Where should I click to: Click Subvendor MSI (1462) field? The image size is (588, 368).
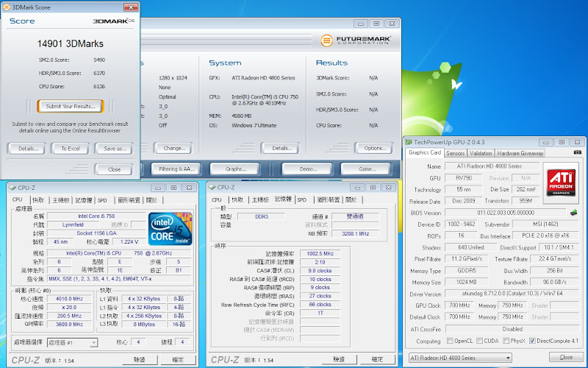click(x=545, y=224)
